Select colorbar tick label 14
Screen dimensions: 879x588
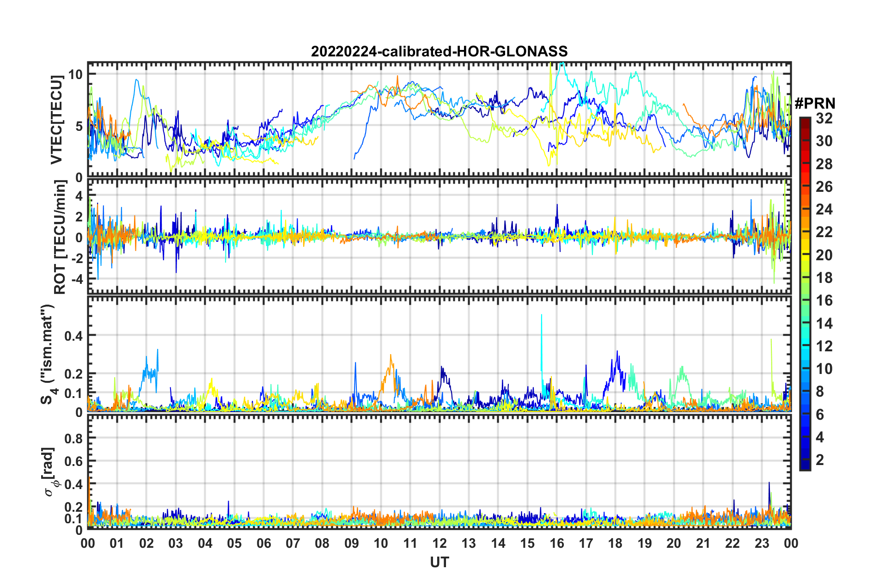coord(824,324)
